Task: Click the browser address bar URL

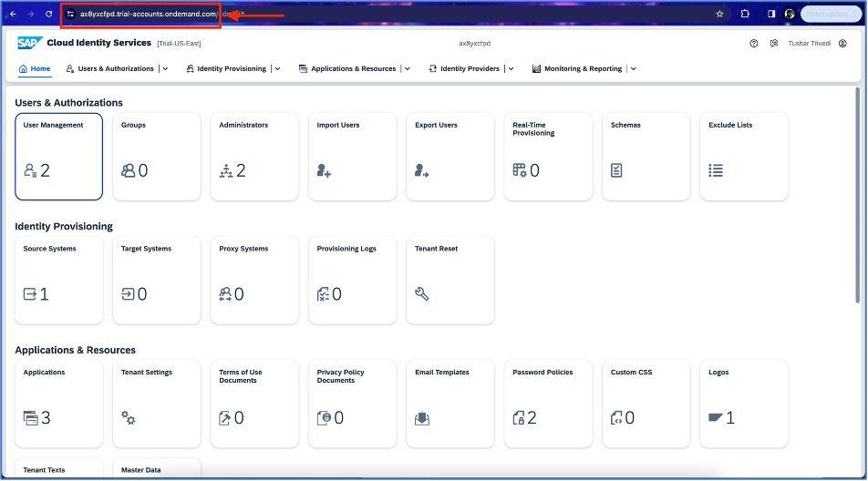Action: [x=149, y=14]
